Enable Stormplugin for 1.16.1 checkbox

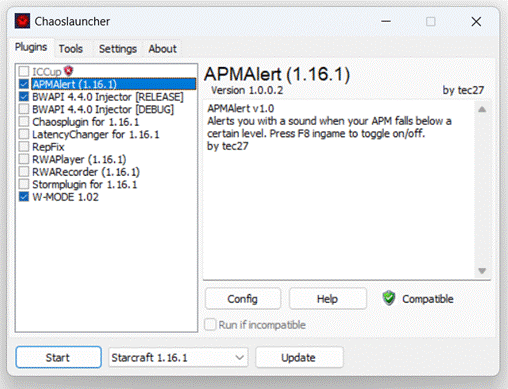[x=24, y=184]
